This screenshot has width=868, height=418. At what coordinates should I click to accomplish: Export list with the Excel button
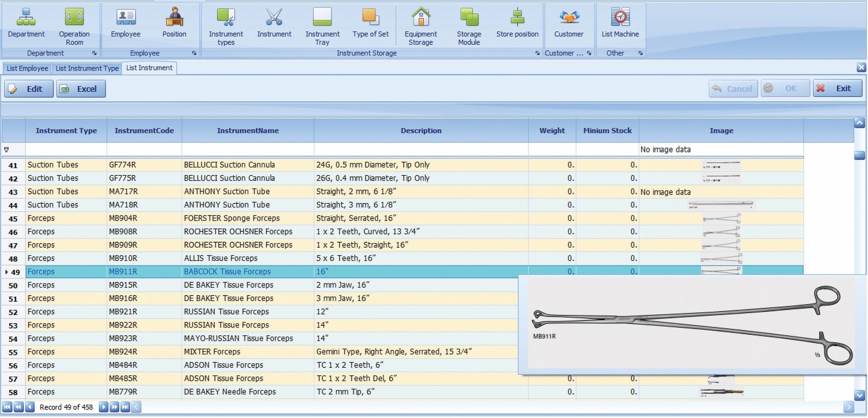point(81,89)
